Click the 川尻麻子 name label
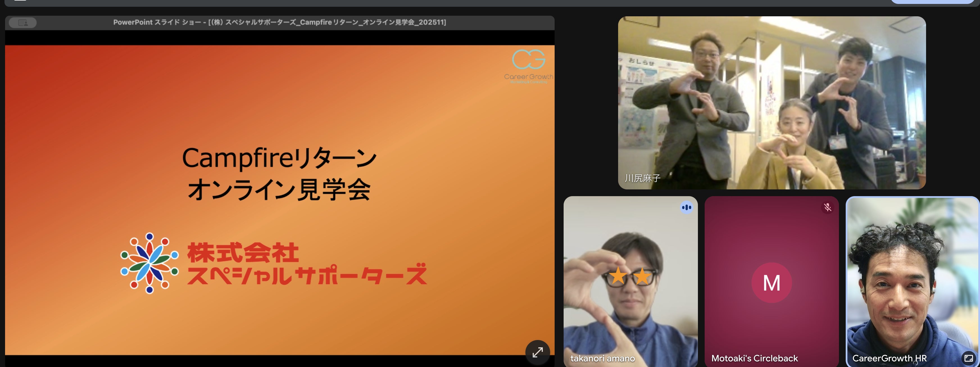 pos(642,178)
